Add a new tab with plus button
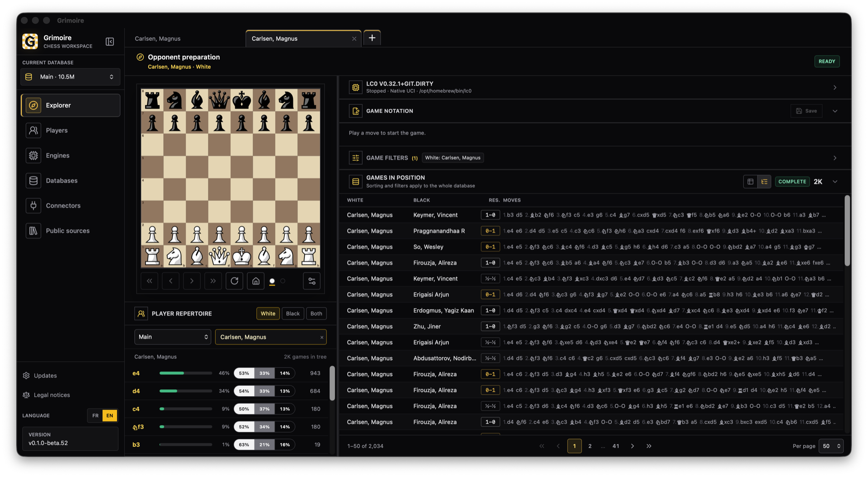The image size is (868, 477). tap(372, 38)
